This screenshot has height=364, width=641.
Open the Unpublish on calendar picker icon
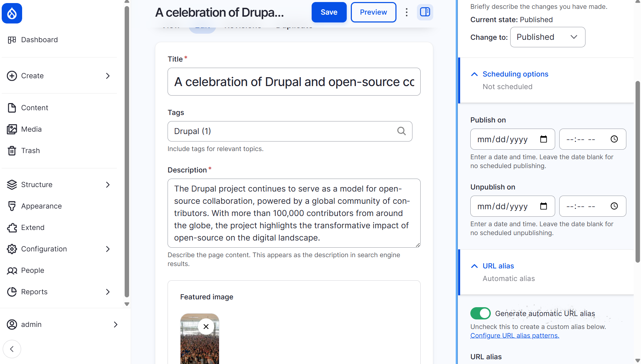pos(544,206)
